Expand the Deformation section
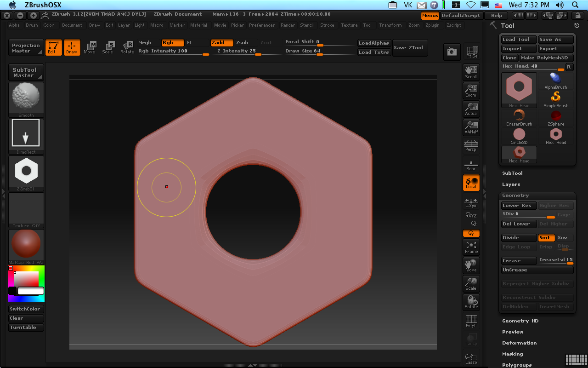The image size is (588, 368). pyautogui.click(x=519, y=343)
